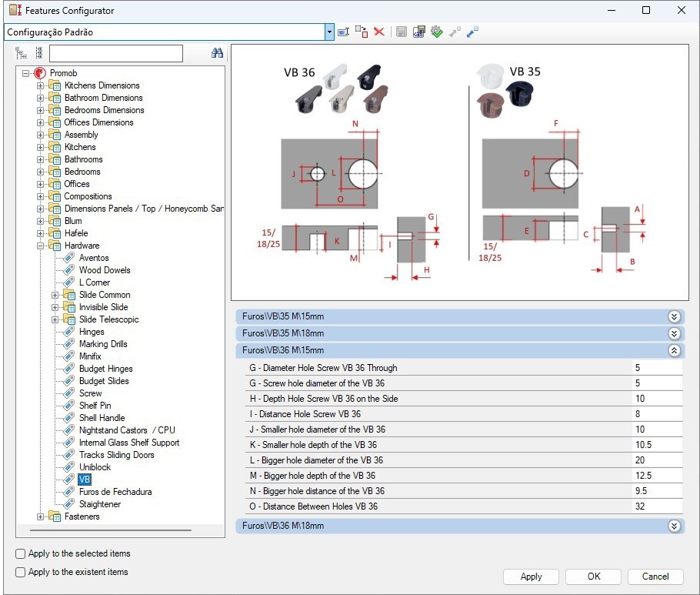Expand the Slide Common folder
700x595 pixels.
pyautogui.click(x=55, y=296)
